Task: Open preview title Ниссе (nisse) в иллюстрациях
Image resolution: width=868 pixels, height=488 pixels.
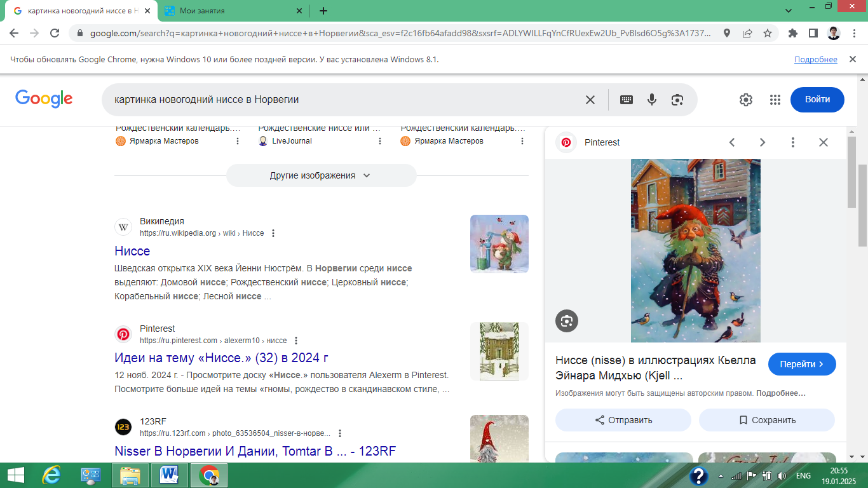Action: pyautogui.click(x=656, y=368)
